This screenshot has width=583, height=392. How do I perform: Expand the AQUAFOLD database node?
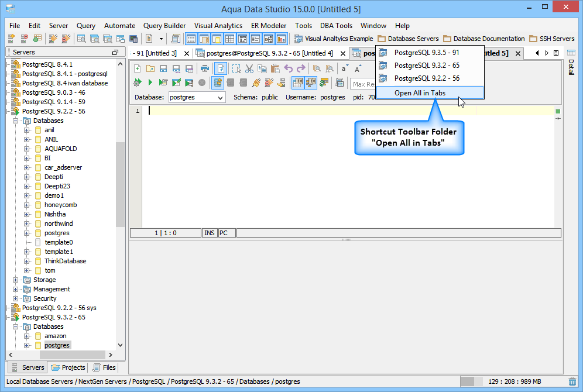pos(27,149)
